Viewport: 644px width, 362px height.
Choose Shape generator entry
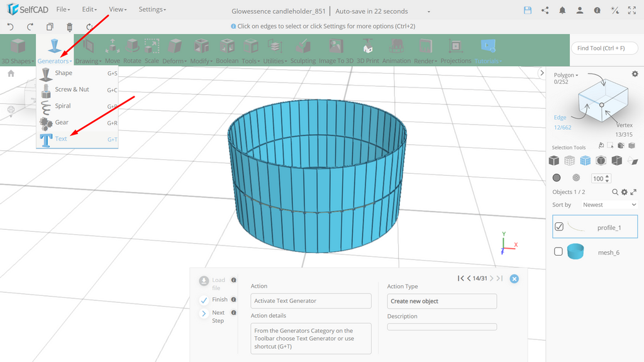(77, 73)
